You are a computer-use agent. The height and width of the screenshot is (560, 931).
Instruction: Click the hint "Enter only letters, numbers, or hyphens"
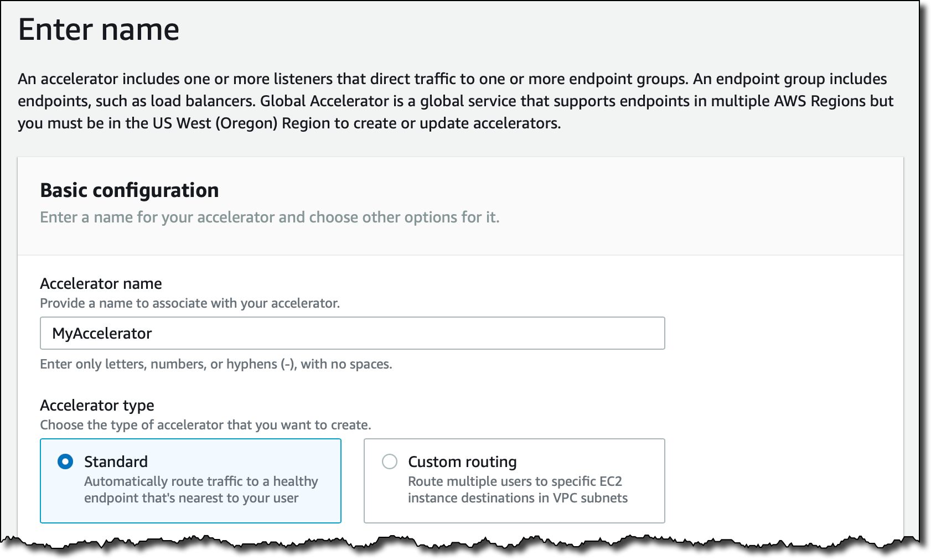click(216, 364)
